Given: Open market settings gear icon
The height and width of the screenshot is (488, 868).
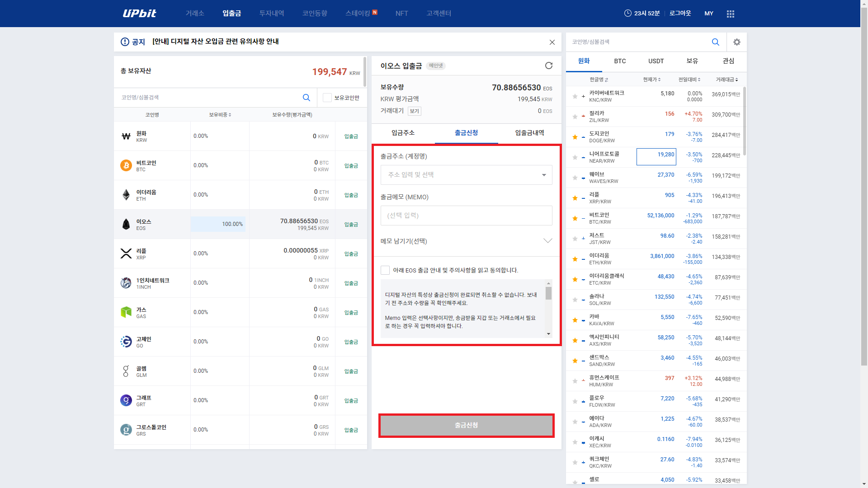Looking at the screenshot, I should [737, 42].
